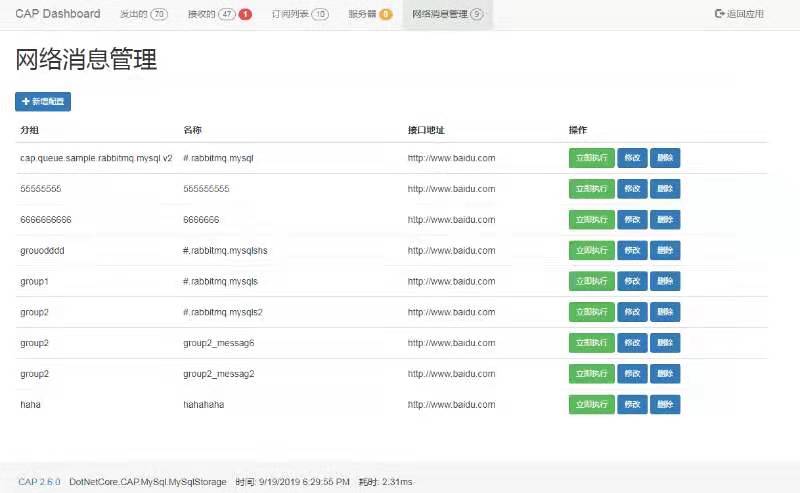Click 修改 for the group2_messag6 row
Viewport: 800px width, 493px height.
[x=632, y=343]
